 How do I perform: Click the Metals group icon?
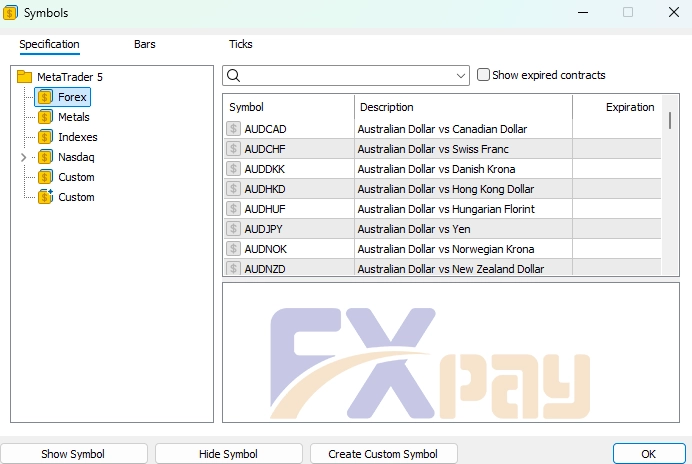[45, 117]
